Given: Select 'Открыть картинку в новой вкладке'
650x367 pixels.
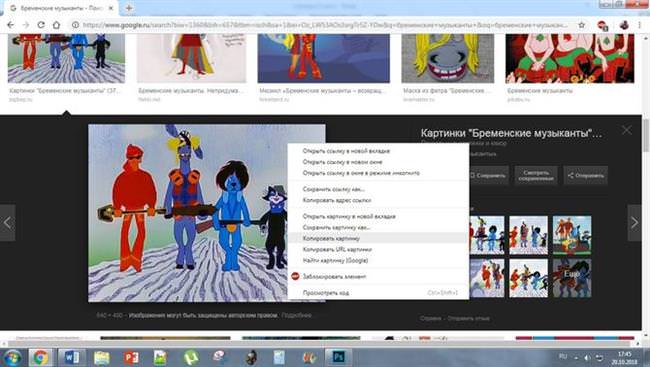Looking at the screenshot, I should tap(349, 216).
